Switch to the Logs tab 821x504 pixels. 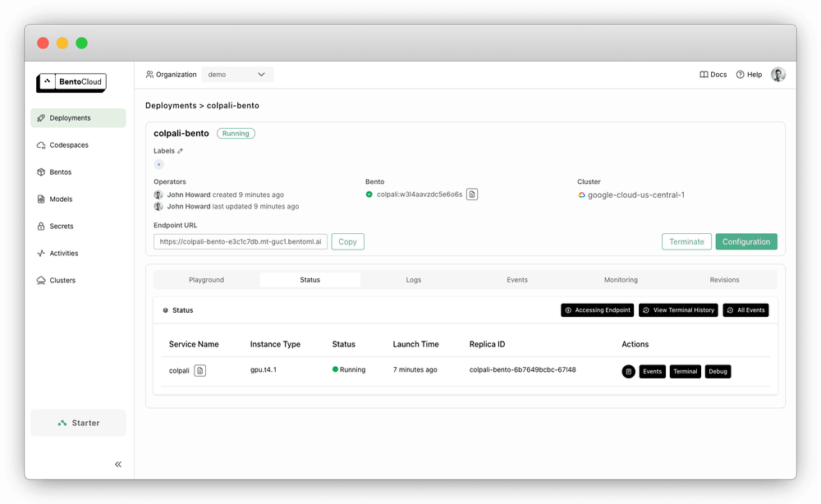413,279
